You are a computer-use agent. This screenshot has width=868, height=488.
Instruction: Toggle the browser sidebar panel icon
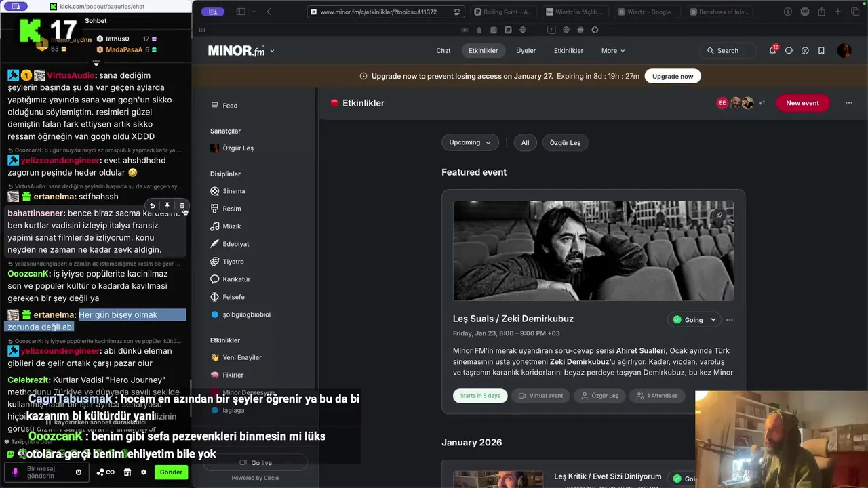[240, 12]
